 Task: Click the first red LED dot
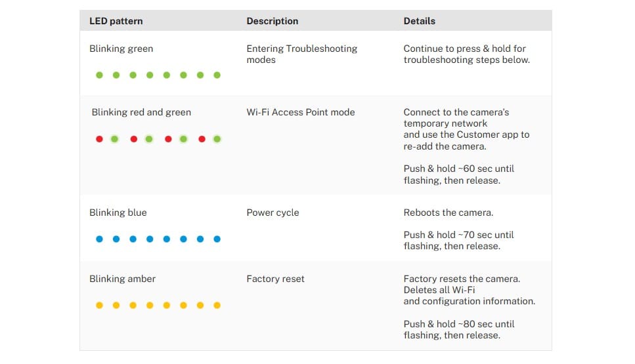point(99,139)
